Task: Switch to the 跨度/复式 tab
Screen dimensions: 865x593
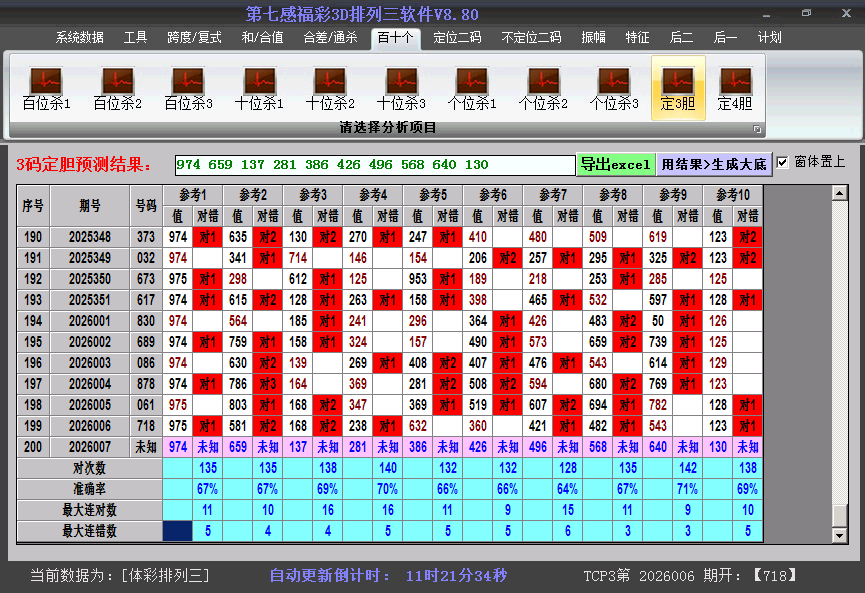Action: click(194, 38)
